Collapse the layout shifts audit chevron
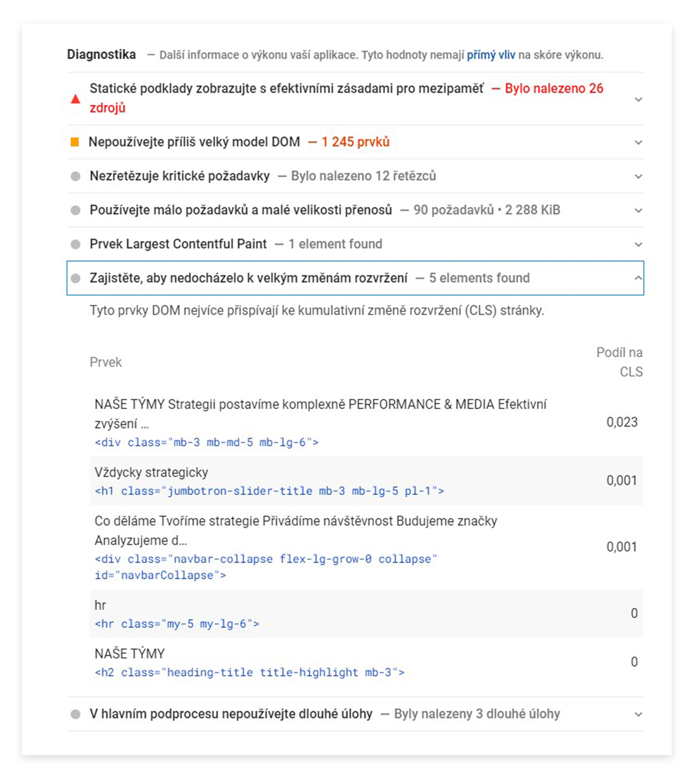 click(638, 278)
